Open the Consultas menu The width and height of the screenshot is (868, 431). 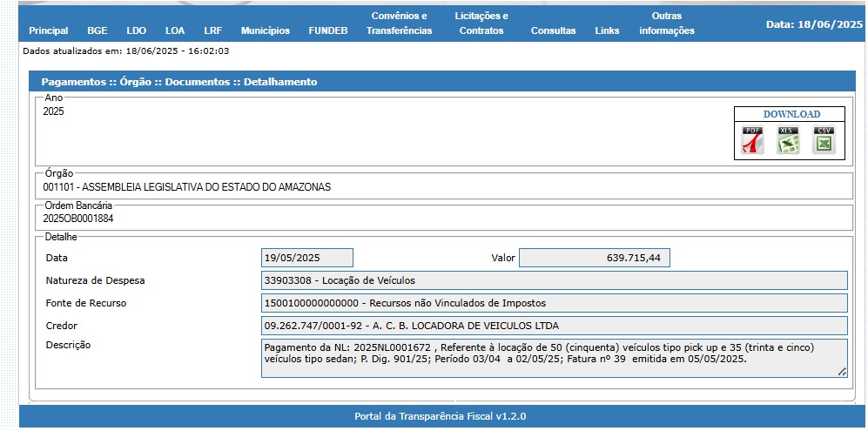(553, 30)
